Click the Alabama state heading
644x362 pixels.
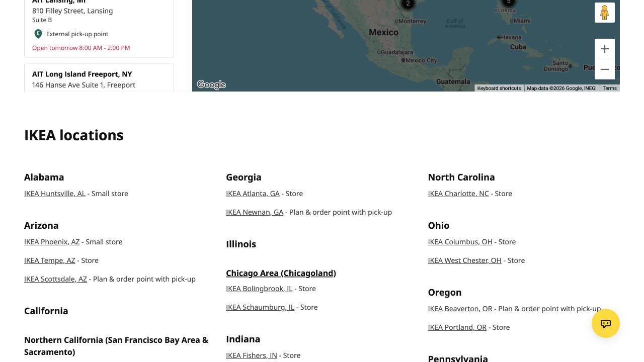44,177
